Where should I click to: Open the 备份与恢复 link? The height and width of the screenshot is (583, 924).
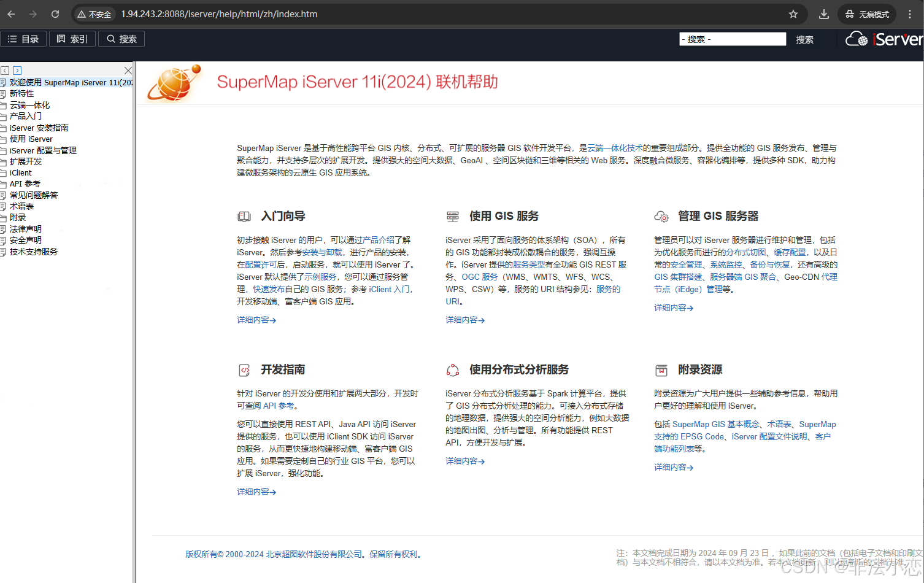pyautogui.click(x=770, y=264)
